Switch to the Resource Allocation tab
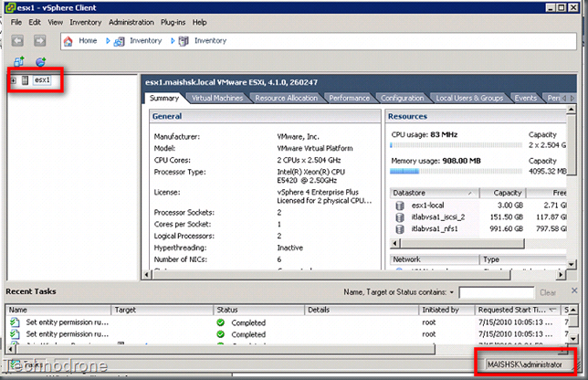This screenshot has height=380, width=588. point(286,99)
